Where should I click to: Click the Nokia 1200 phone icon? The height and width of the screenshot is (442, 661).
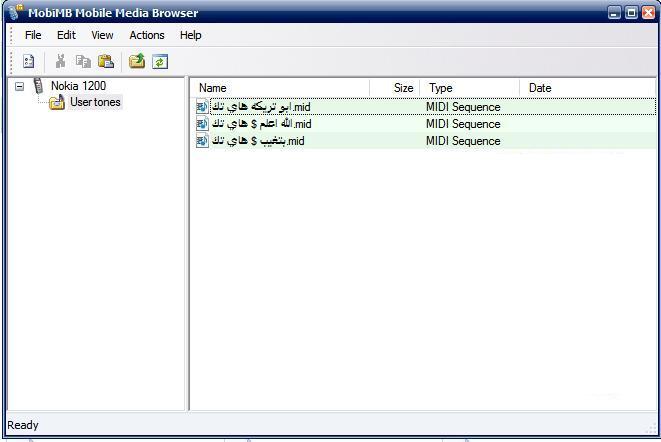[x=38, y=86]
